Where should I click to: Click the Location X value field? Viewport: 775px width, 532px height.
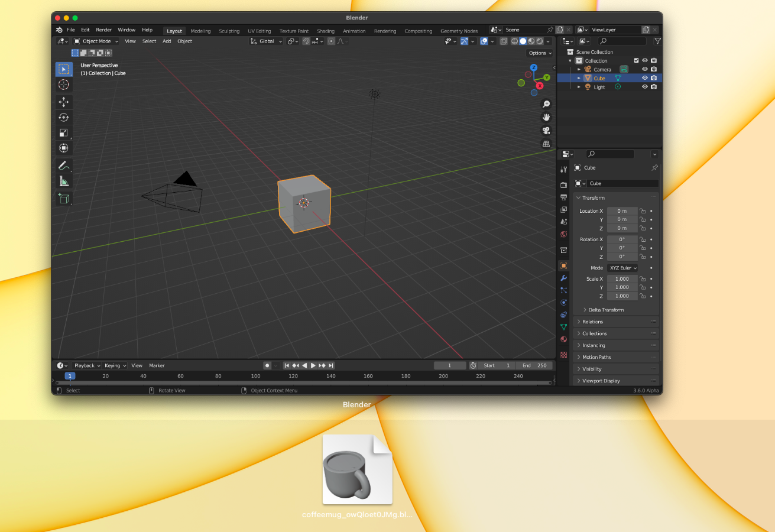tap(622, 211)
